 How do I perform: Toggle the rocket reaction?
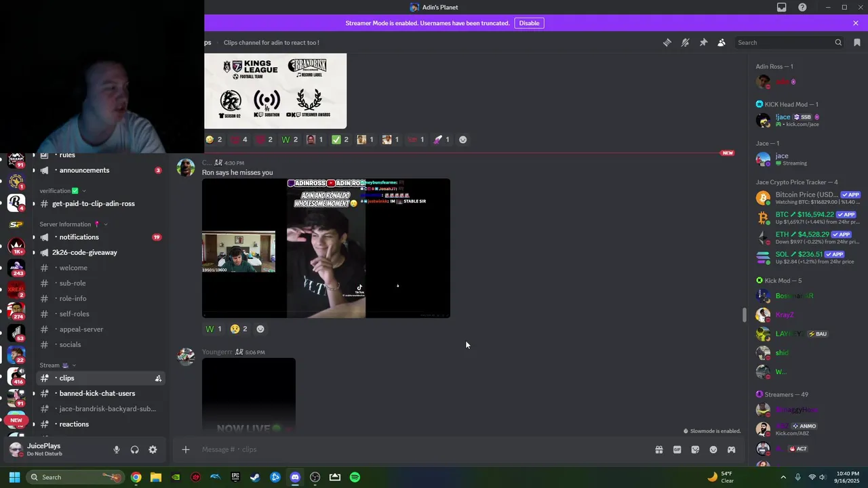442,140
